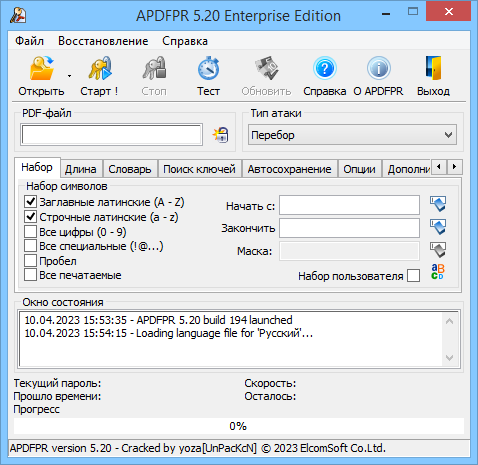This screenshot has width=478, height=465.
Task: Click the unlock icon beside PDF-файл field
Action: point(221,135)
